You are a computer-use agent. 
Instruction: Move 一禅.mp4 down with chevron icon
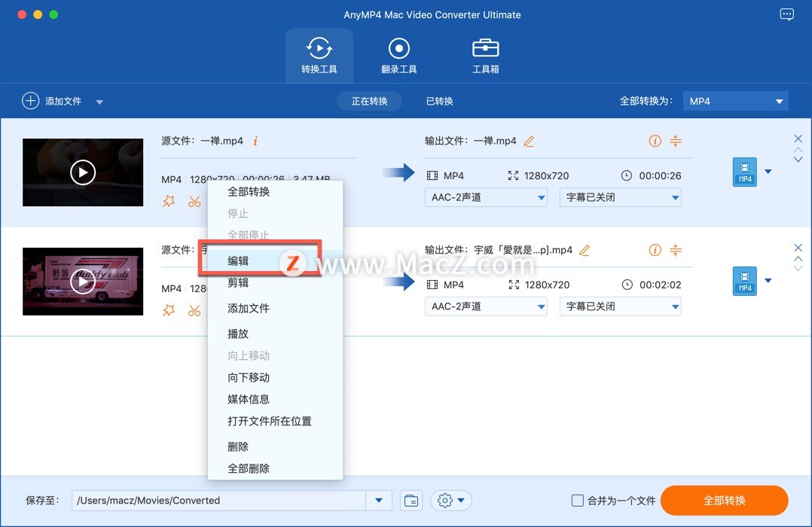(798, 160)
